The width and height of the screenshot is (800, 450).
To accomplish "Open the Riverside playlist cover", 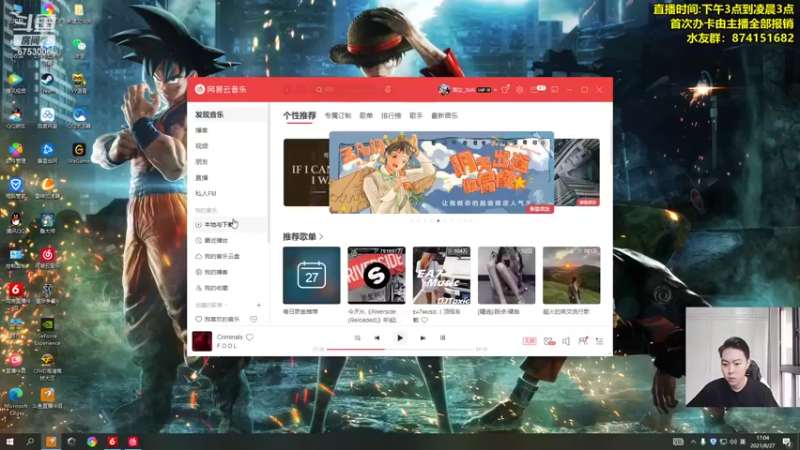I will (377, 276).
